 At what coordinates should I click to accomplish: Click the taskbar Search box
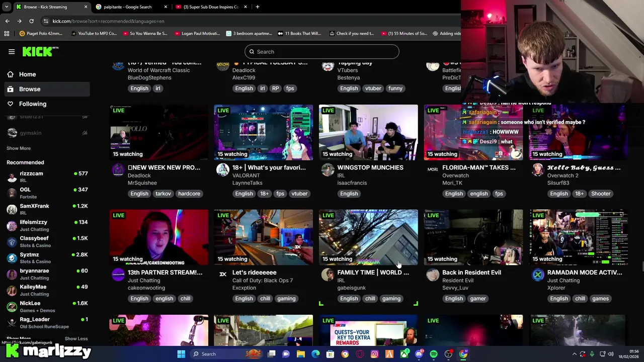[x=226, y=354]
